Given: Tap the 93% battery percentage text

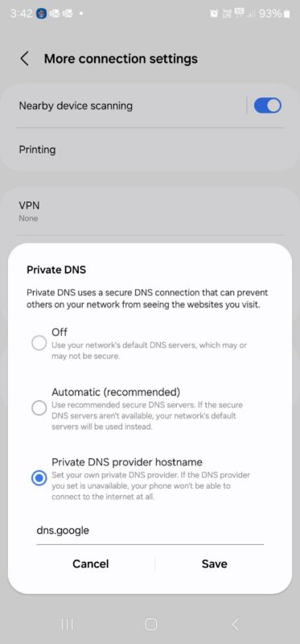Looking at the screenshot, I should pos(270,14).
